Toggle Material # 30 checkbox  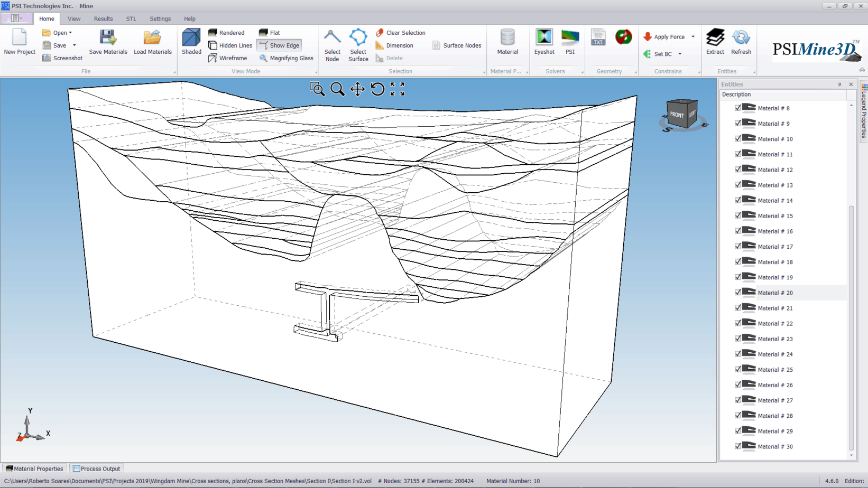(x=738, y=446)
